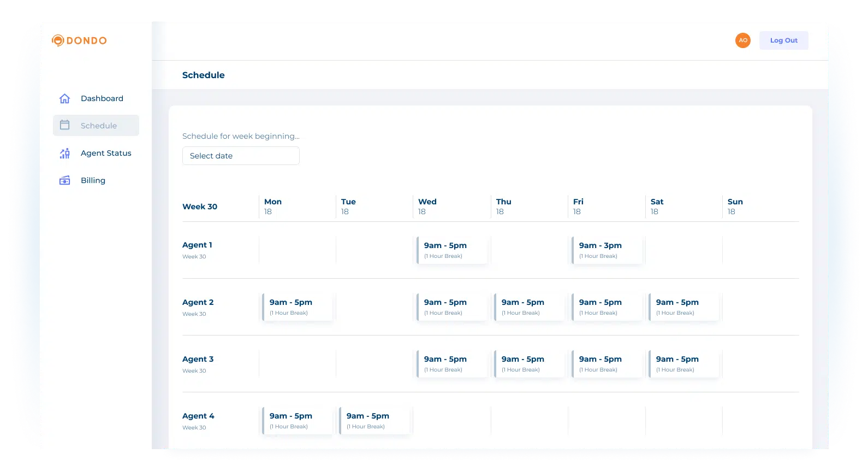Open Agent 4 Tuesday shift card
This screenshot has width=868, height=471.
[x=374, y=421]
